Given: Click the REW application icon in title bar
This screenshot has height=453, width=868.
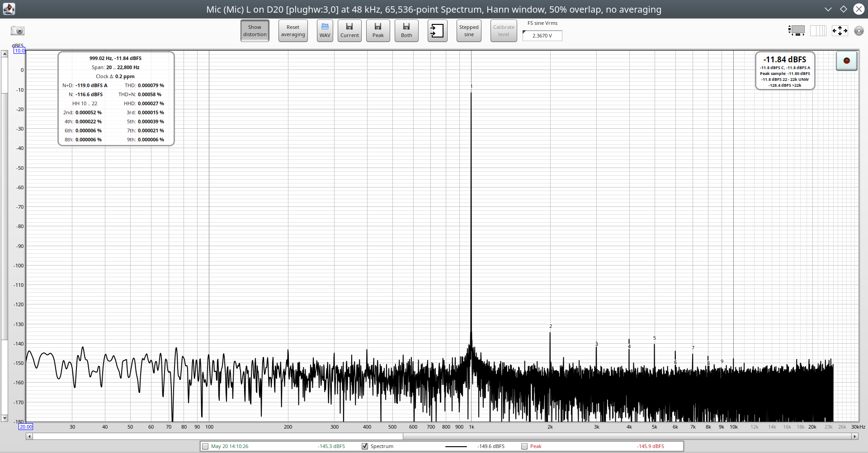Looking at the screenshot, I should [9, 9].
